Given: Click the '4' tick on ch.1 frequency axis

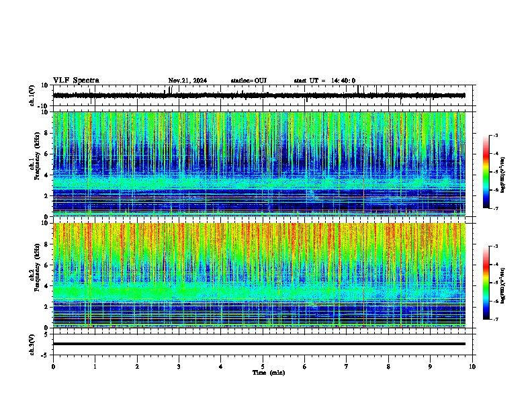Looking at the screenshot, I should pyautogui.click(x=46, y=175).
